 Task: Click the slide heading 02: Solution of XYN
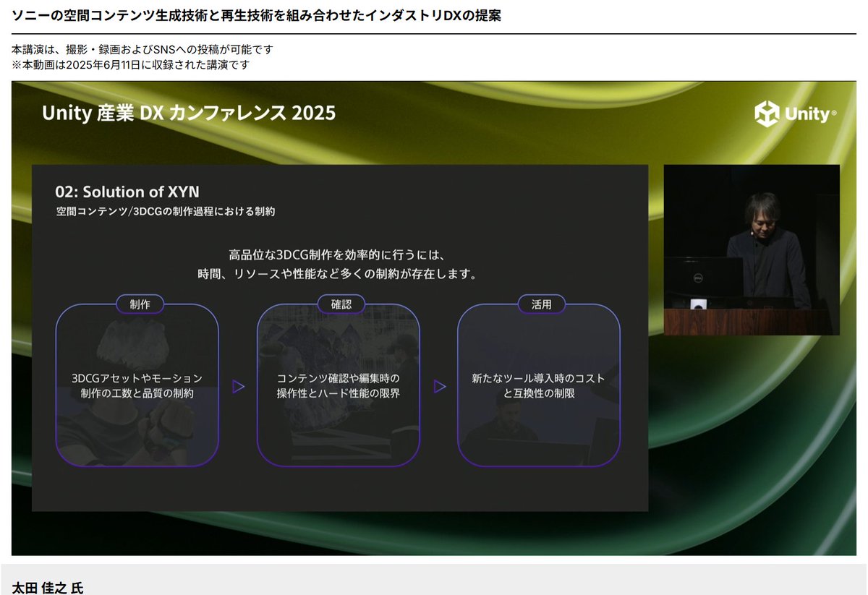[x=127, y=192]
